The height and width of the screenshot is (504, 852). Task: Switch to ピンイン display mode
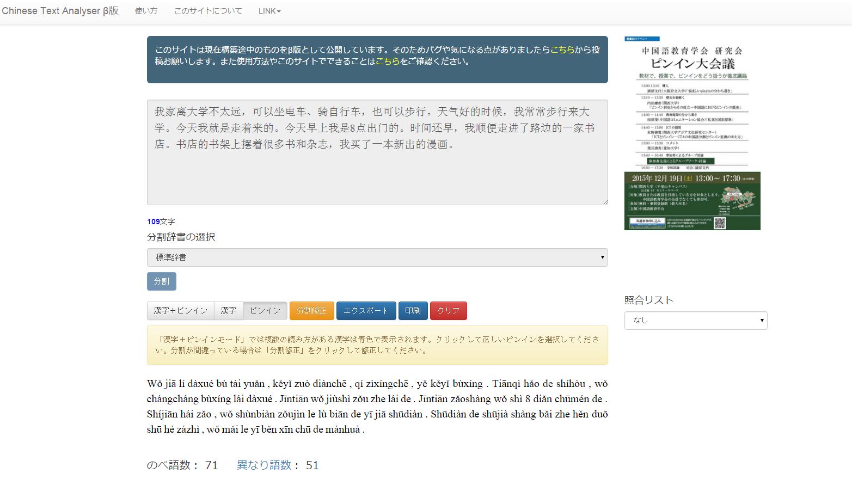tap(265, 311)
